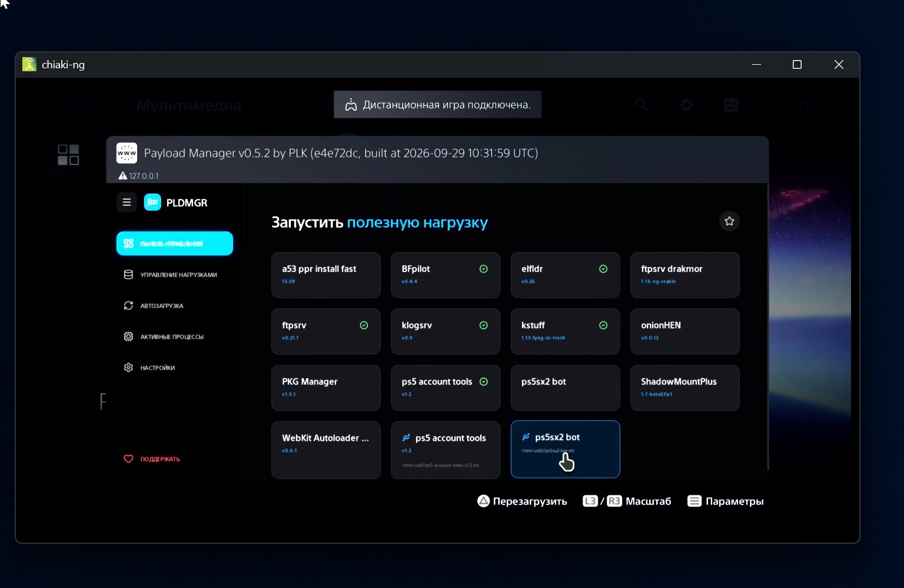Viewport: 904px width, 588px height.
Task: Open the PKG Manager payload card
Action: click(x=326, y=388)
